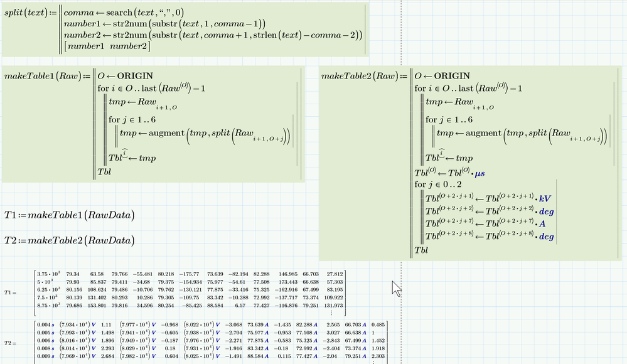Click the 3.75·10³ cell in T1

coord(49,274)
